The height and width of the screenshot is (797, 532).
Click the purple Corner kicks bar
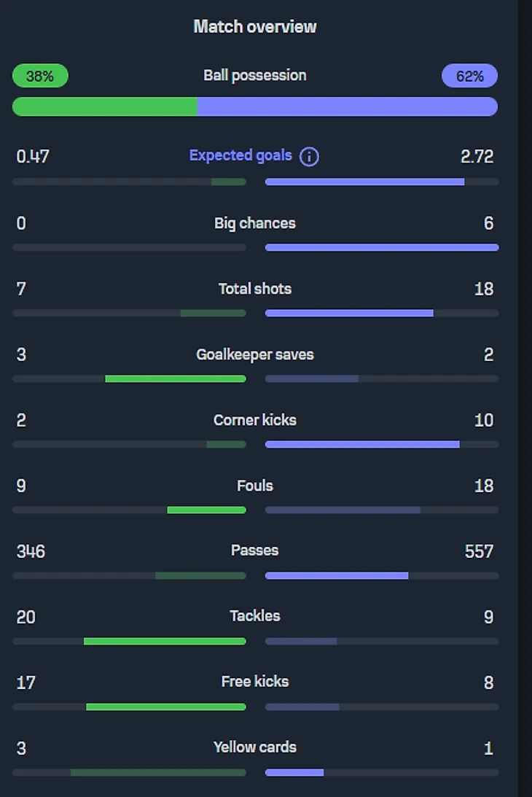pos(362,444)
